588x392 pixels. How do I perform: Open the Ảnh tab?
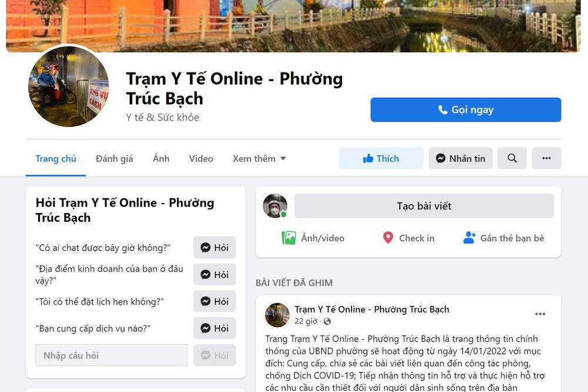[161, 158]
